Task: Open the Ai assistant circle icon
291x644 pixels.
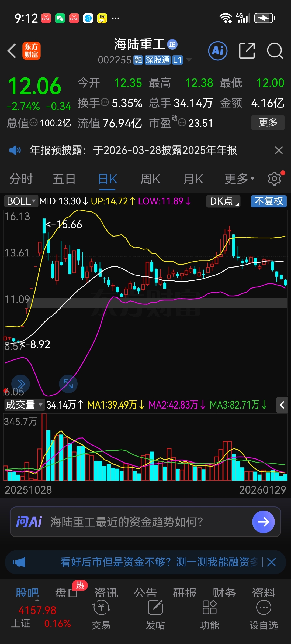Action: point(218,51)
